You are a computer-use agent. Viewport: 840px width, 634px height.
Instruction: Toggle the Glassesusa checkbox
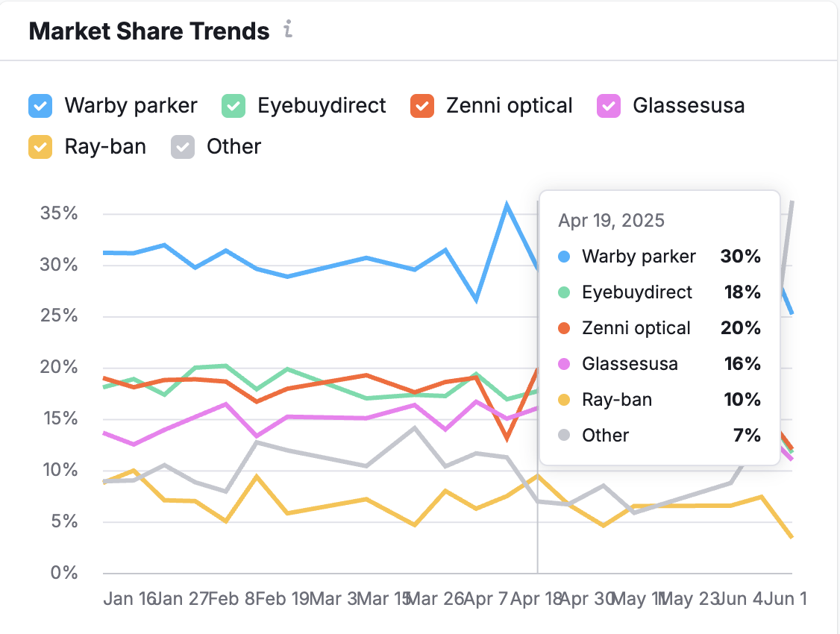[609, 106]
